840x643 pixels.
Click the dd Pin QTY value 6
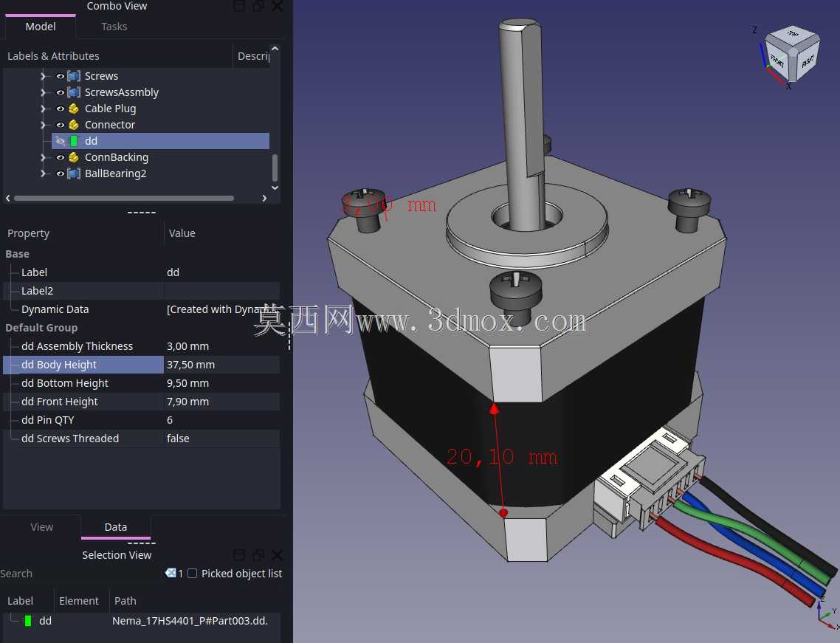(x=221, y=420)
